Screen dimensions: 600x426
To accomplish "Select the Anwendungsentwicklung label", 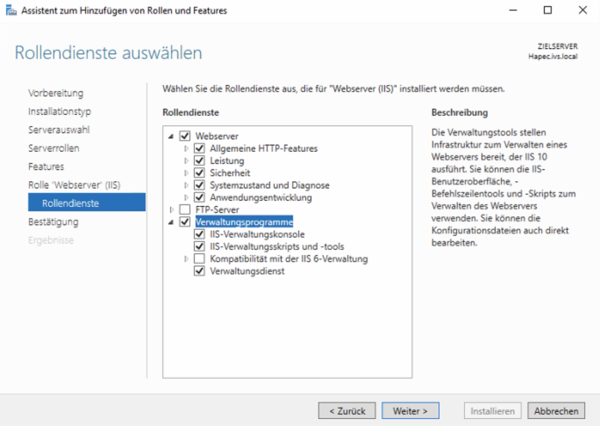I will [261, 197].
